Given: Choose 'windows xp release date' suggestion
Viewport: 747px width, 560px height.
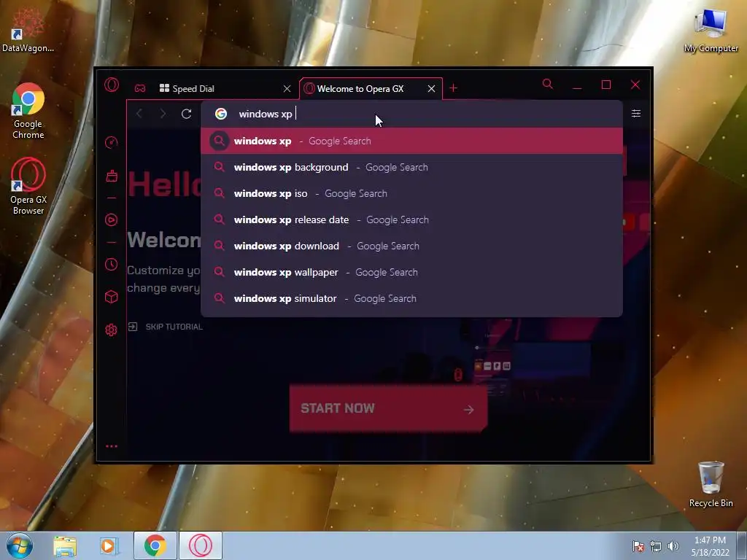Looking at the screenshot, I should [x=411, y=219].
